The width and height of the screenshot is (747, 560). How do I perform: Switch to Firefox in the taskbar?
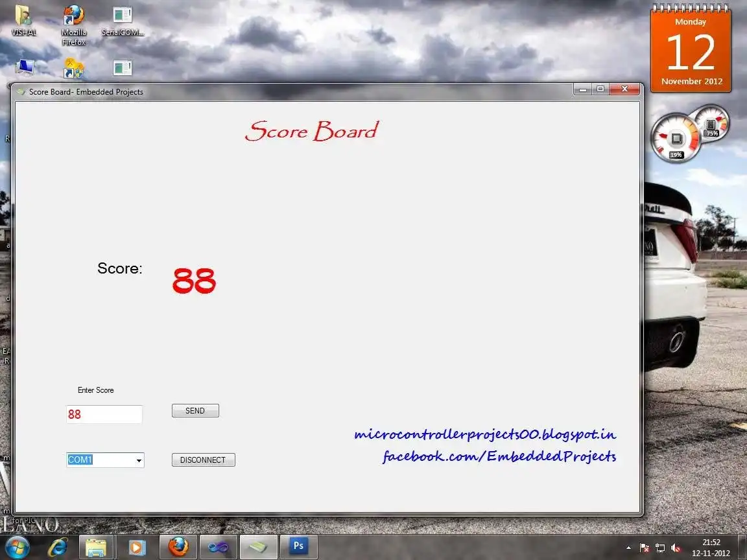178,546
